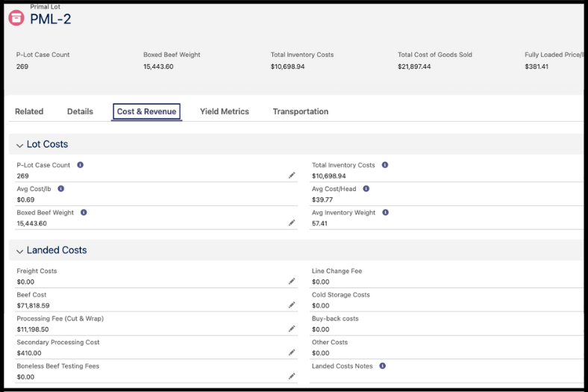Open info icon beside Total Inventory Costs

point(385,165)
